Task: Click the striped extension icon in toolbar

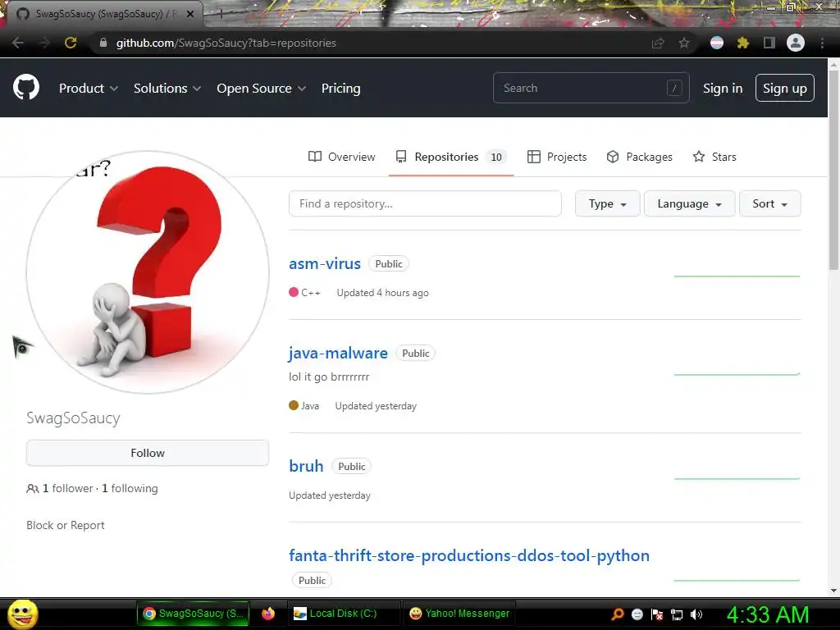Action: (717, 43)
